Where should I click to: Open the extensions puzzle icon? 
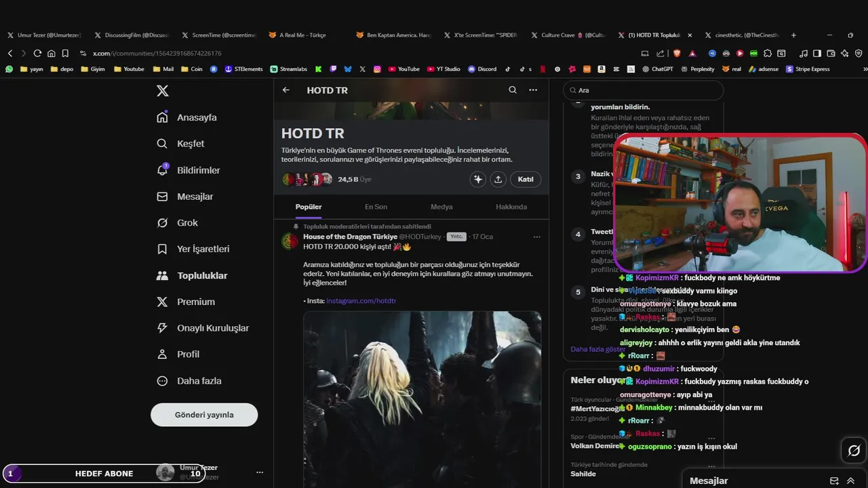[768, 53]
